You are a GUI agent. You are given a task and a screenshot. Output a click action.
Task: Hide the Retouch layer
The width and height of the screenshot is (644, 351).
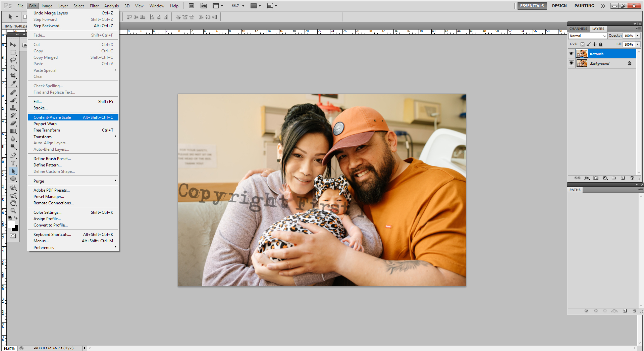pos(572,53)
